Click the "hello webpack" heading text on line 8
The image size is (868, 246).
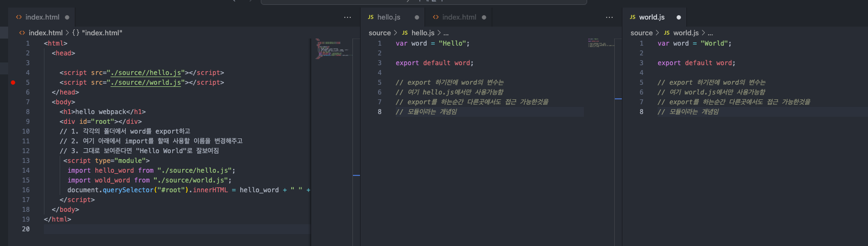101,112
